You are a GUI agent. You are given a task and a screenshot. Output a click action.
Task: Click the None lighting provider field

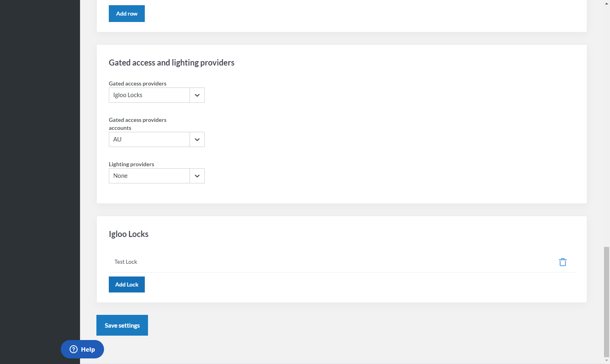pos(149,176)
